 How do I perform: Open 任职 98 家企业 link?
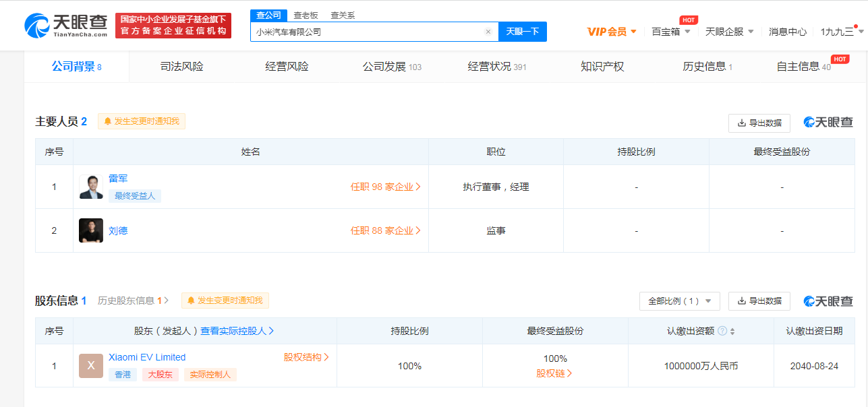[386, 187]
